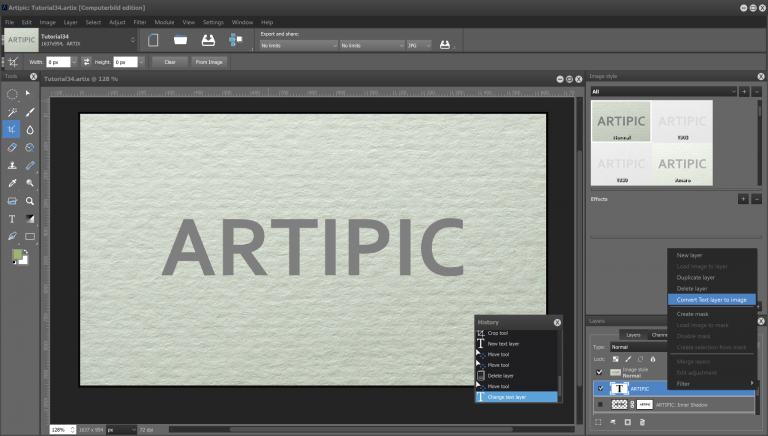Toggle visibility of the ARTIPIC text layer
This screenshot has width=768, height=436.
(600, 388)
